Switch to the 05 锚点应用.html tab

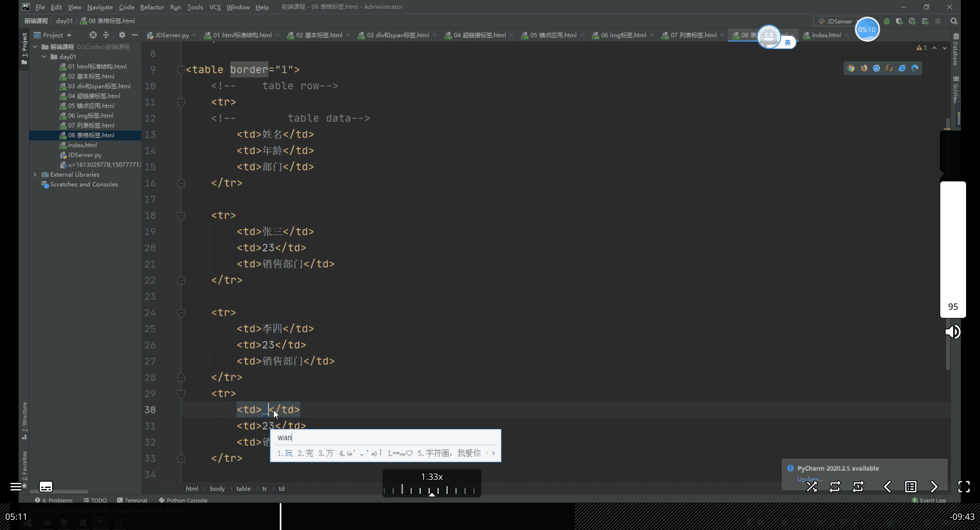click(552, 35)
